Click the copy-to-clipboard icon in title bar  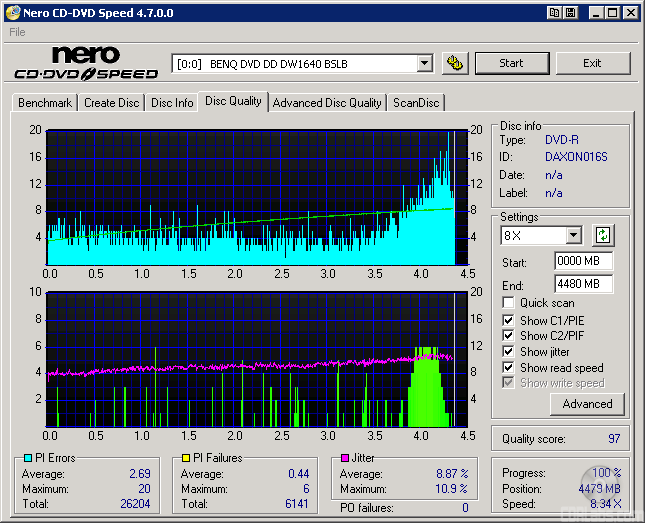(554, 13)
